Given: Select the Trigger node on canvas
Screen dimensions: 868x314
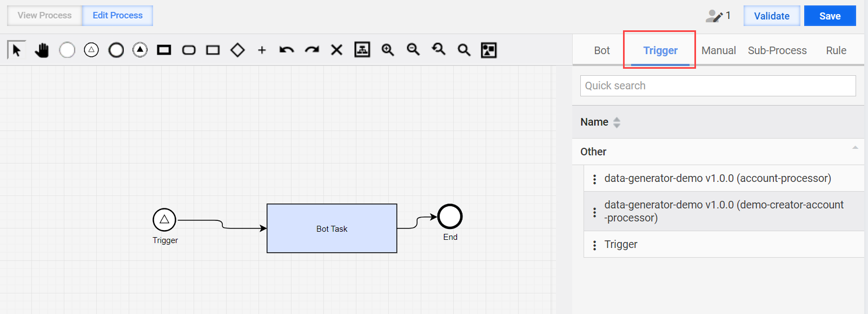Looking at the screenshot, I should (164, 220).
